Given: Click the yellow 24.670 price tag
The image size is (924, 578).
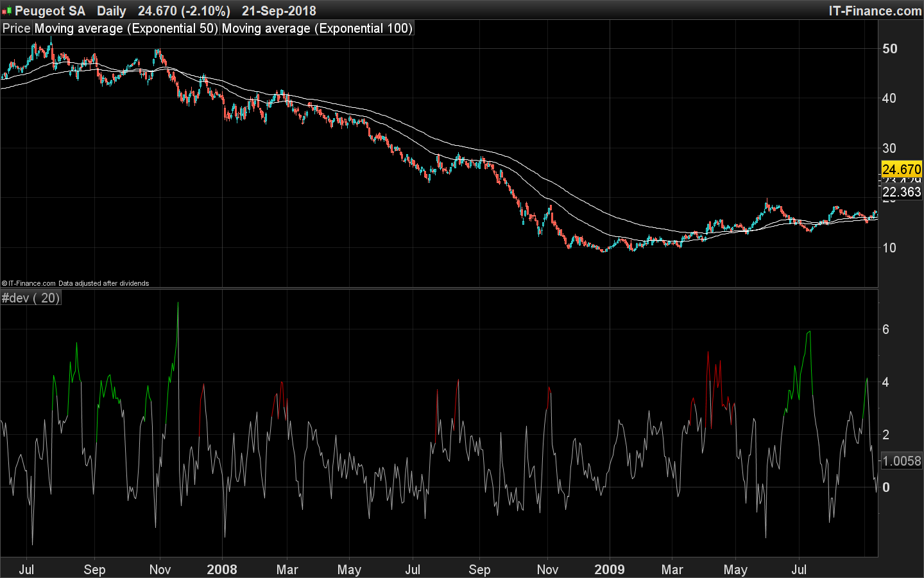Looking at the screenshot, I should [x=902, y=170].
